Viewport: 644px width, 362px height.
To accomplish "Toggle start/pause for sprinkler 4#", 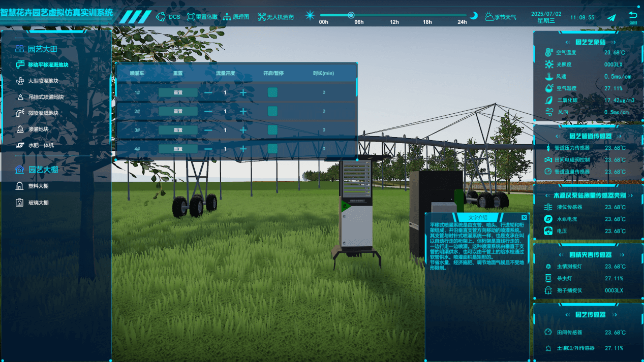I will pos(272,149).
